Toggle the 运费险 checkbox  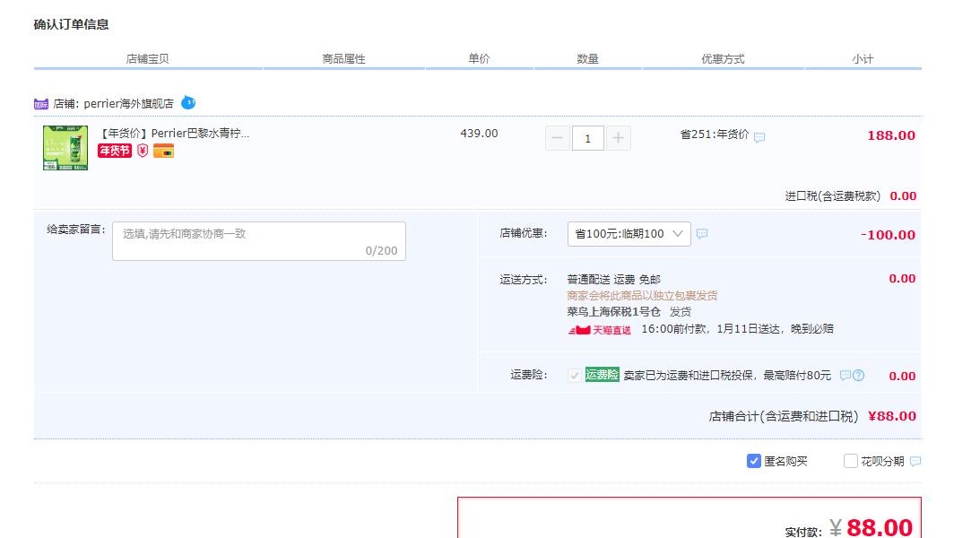pyautogui.click(x=574, y=376)
